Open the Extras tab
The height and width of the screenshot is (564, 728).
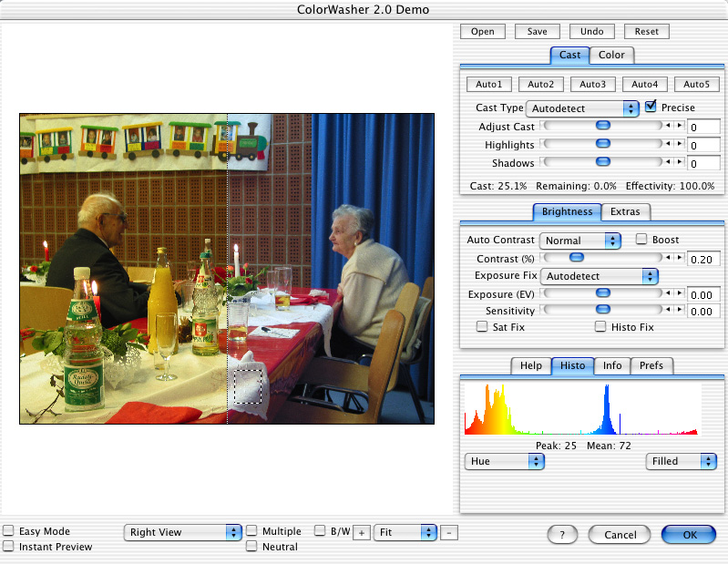click(626, 212)
